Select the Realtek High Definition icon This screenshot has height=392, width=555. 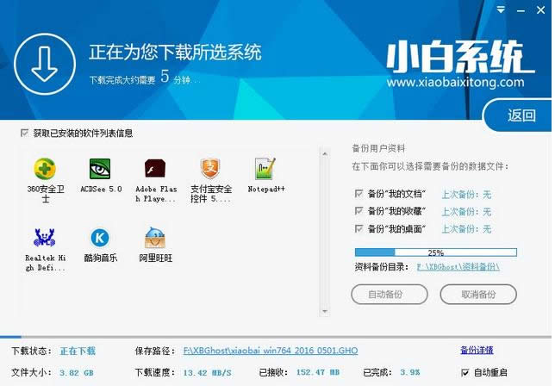44,238
